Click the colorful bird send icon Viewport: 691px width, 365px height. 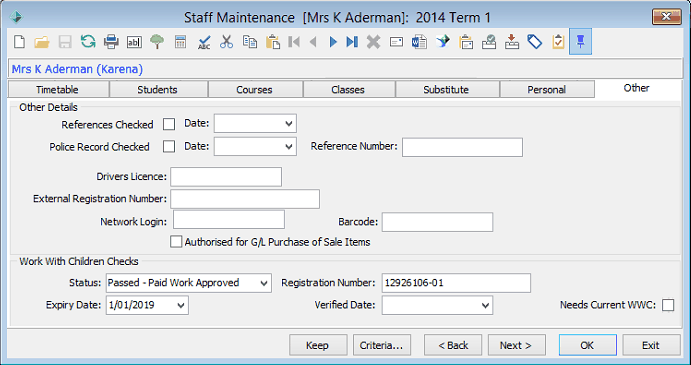pyautogui.click(x=442, y=42)
